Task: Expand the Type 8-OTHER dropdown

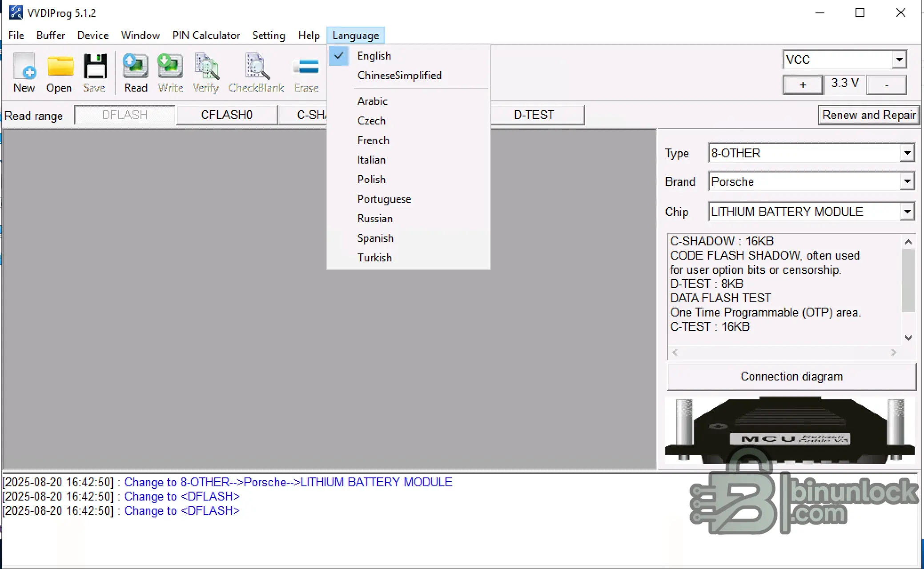Action: click(907, 153)
